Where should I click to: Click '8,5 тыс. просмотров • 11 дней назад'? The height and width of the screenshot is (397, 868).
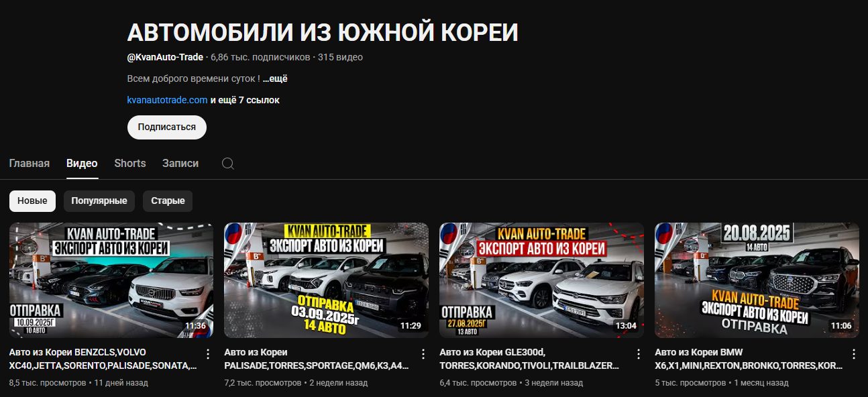click(78, 383)
